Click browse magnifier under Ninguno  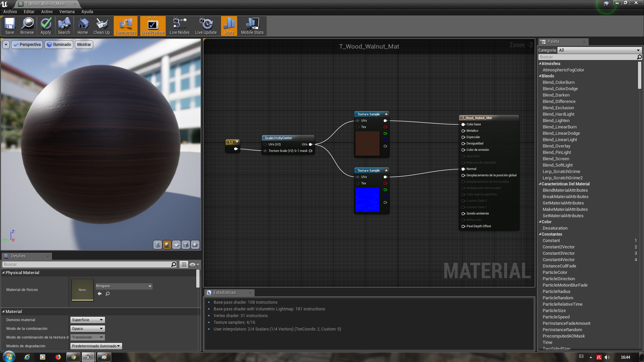pyautogui.click(x=108, y=294)
